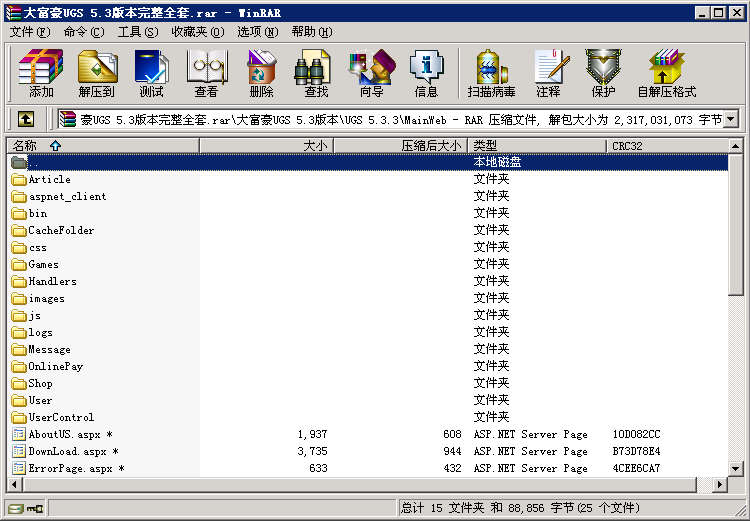Click the SFX (自解压格式) icon

point(667,72)
